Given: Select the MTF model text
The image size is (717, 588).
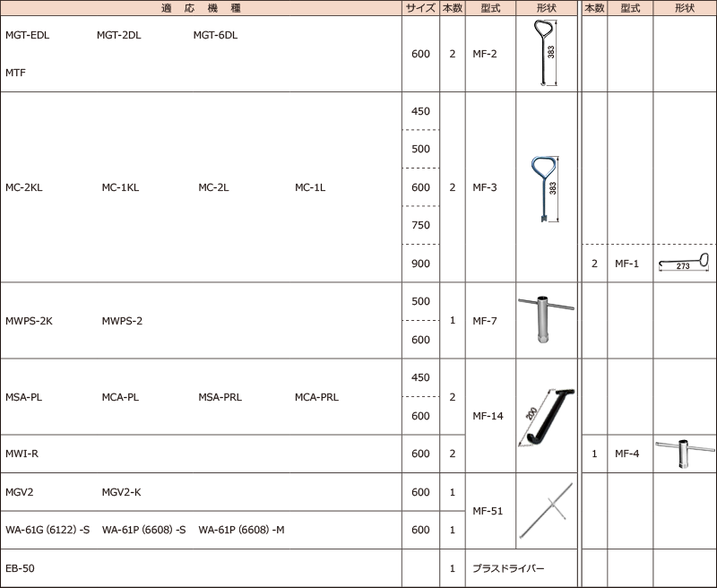Looking at the screenshot, I should (15, 73).
